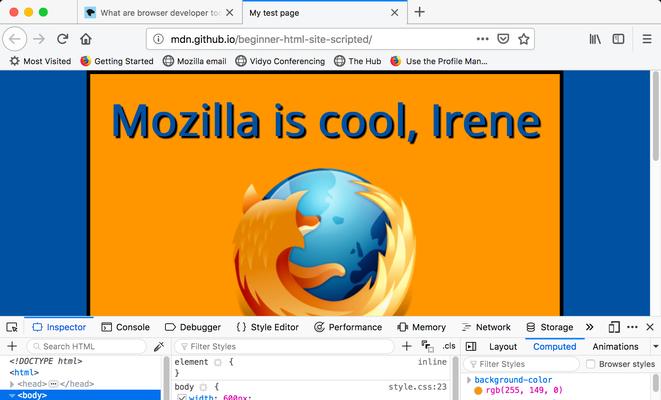The width and height of the screenshot is (661, 400).
Task: Close the My test page tab
Action: [395, 13]
